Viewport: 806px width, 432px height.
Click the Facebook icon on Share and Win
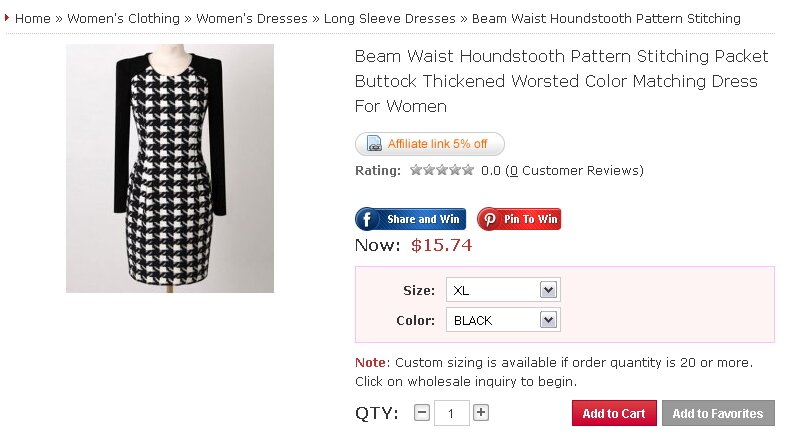point(367,220)
